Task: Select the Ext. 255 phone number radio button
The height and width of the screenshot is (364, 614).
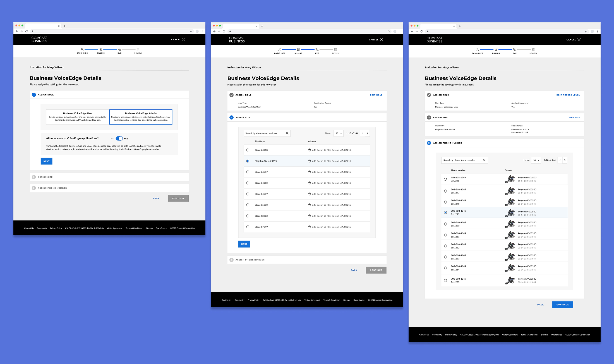Action: 445,281
